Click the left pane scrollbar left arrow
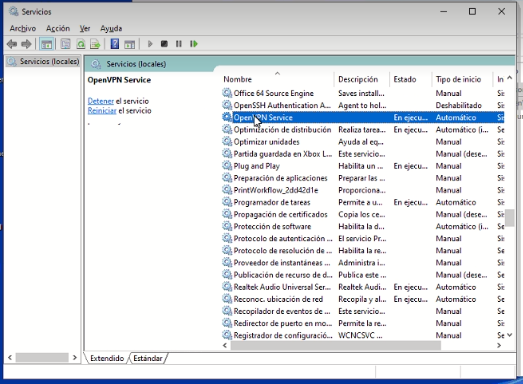This screenshot has height=384, width=523. click(10, 358)
